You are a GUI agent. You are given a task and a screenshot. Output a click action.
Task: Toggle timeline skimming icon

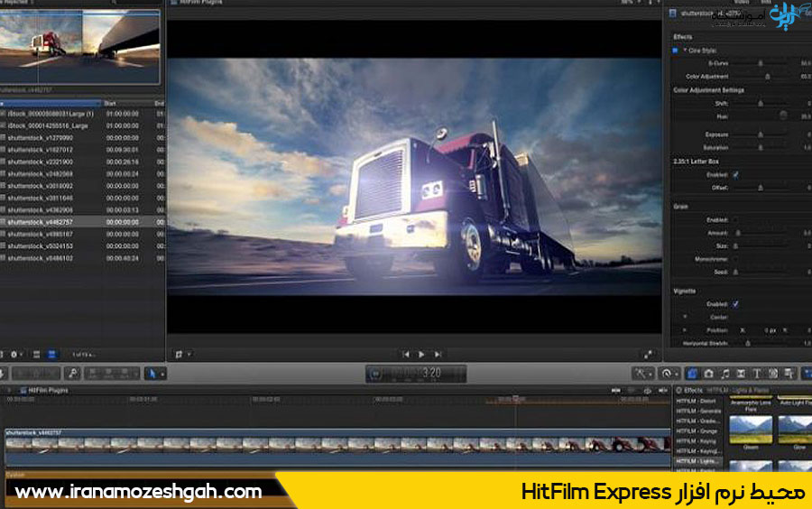click(615, 391)
